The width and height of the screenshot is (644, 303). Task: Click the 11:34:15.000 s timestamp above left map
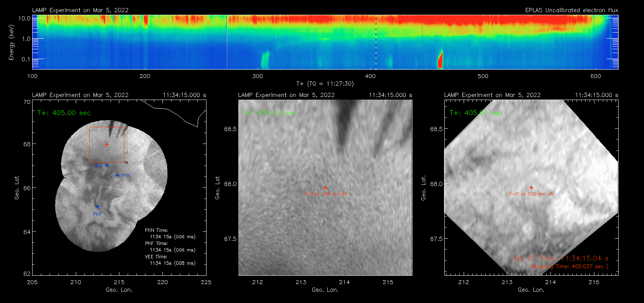[184, 95]
